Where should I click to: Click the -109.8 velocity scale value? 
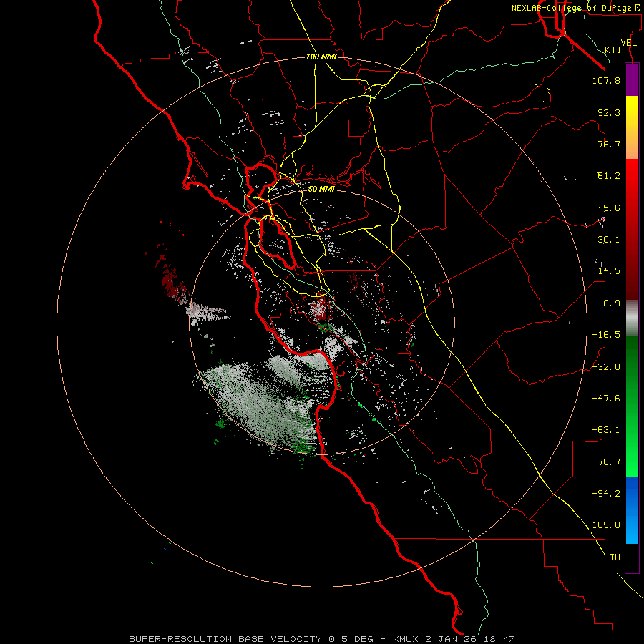point(604,525)
